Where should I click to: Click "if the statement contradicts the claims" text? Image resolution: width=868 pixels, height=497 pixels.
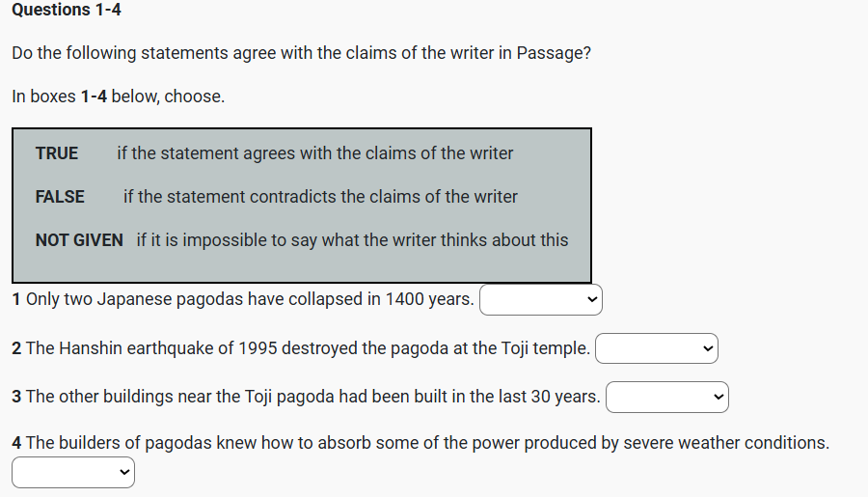pyautogui.click(x=320, y=197)
